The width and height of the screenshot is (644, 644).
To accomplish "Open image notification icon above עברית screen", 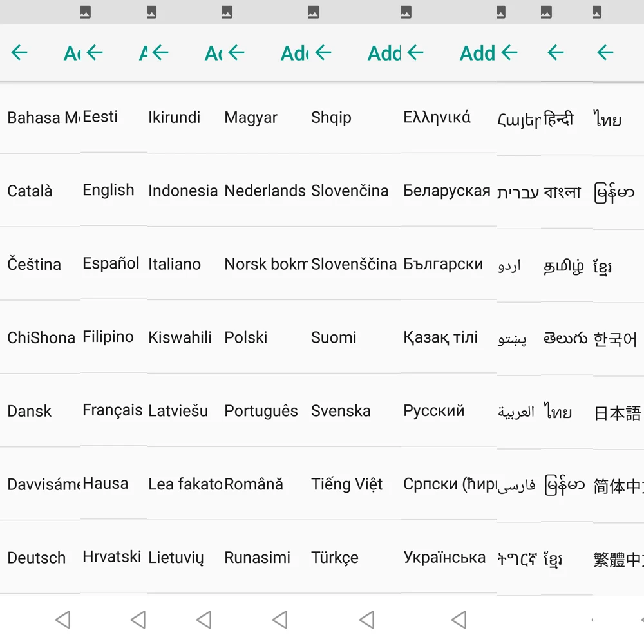I will (500, 12).
